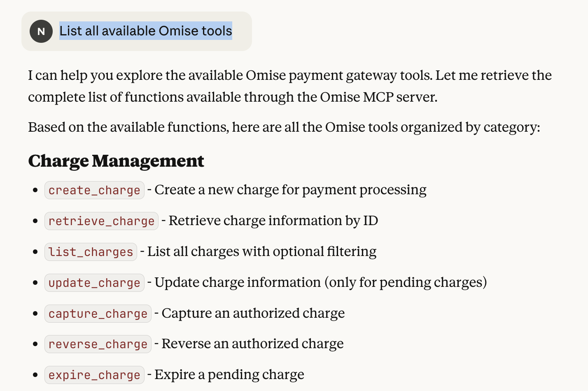The image size is (588, 391).
Task: Click the bullet point before create_charge
Action: click(35, 190)
